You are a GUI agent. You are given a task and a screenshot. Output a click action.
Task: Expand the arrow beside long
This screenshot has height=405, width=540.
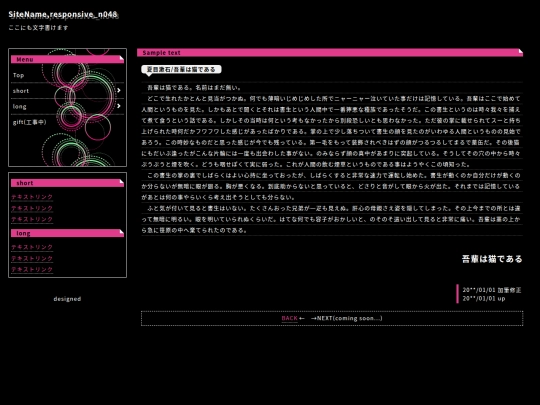(118, 106)
